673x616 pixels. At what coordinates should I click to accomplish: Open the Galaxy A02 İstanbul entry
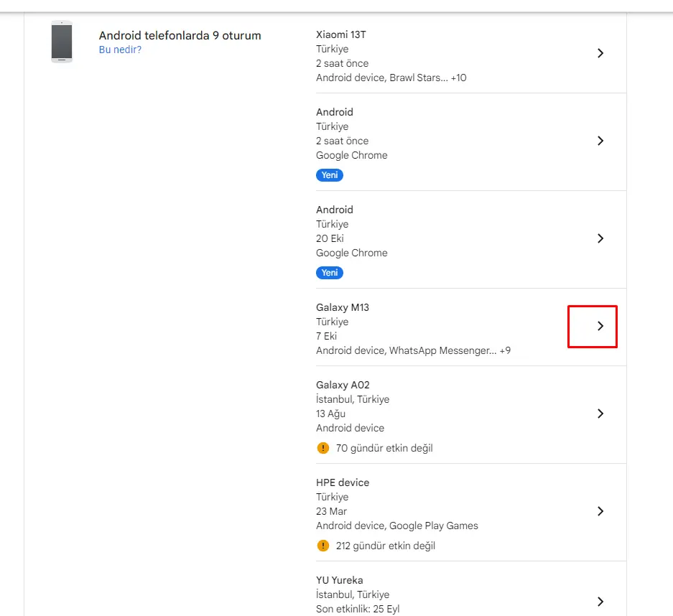(x=471, y=415)
